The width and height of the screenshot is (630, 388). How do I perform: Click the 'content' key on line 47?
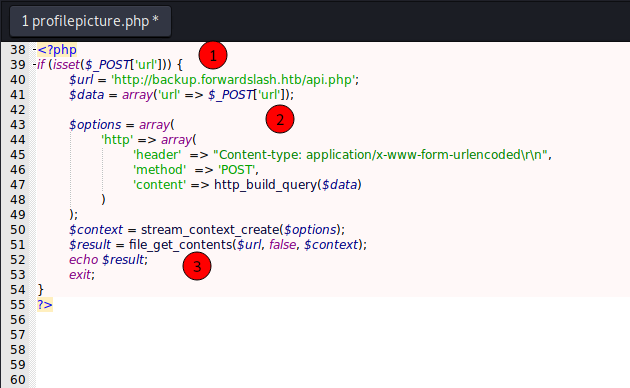160,185
